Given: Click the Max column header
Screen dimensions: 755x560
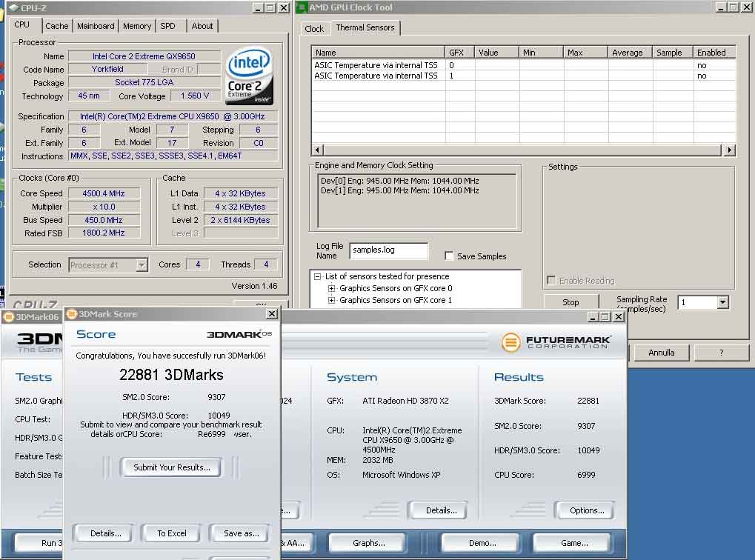Looking at the screenshot, I should [585, 53].
